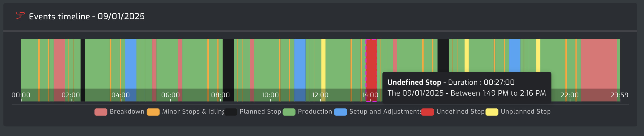Click the Minor Stops & Idling legend label
This screenshot has width=644, height=136.
[193, 111]
